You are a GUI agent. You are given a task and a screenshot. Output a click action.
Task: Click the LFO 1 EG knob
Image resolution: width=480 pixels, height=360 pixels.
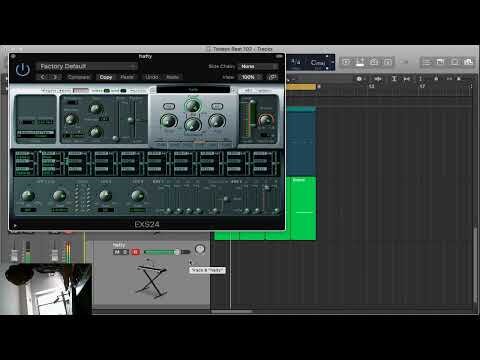click(28, 196)
